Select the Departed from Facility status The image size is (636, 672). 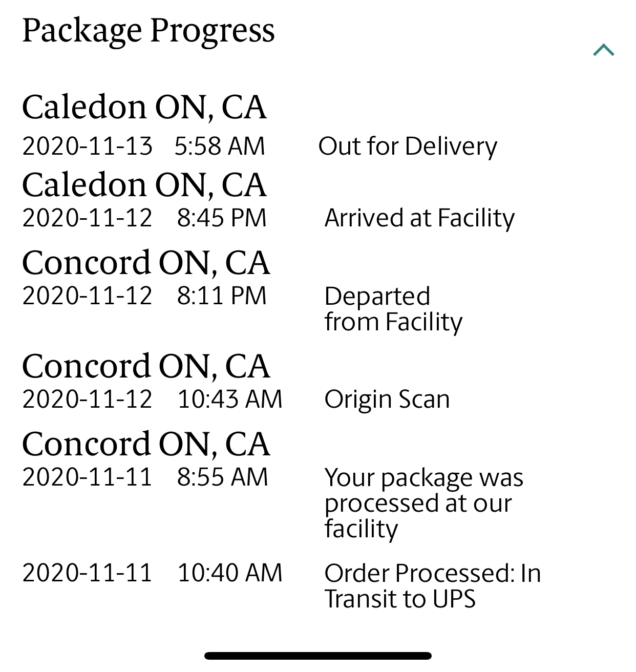(x=393, y=309)
